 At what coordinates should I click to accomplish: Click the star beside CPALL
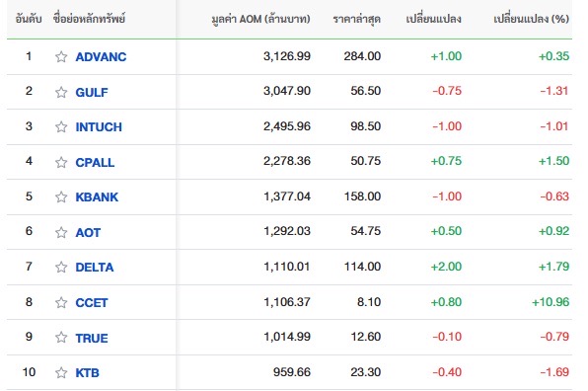(61, 162)
